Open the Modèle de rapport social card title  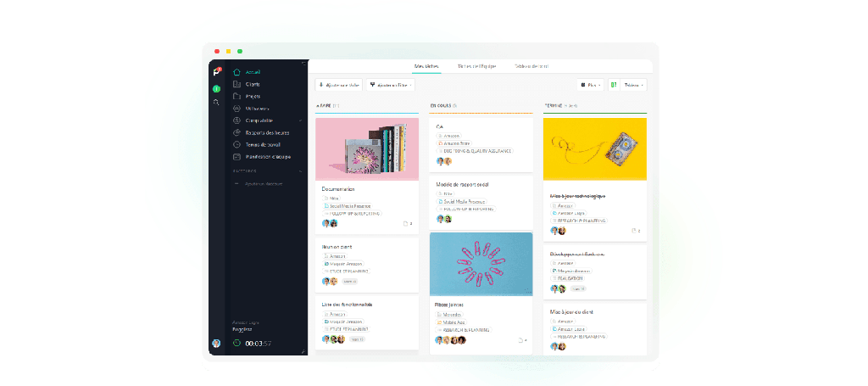(462, 184)
